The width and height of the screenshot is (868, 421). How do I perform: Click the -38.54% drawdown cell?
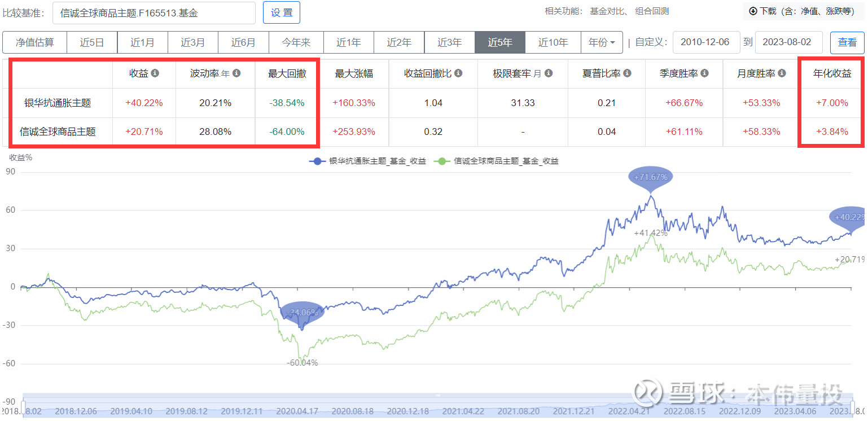[287, 103]
